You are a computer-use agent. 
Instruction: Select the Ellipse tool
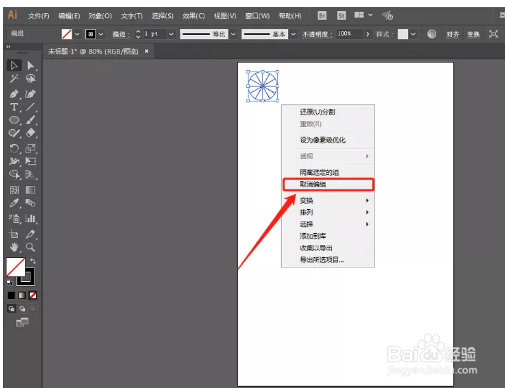[14, 120]
